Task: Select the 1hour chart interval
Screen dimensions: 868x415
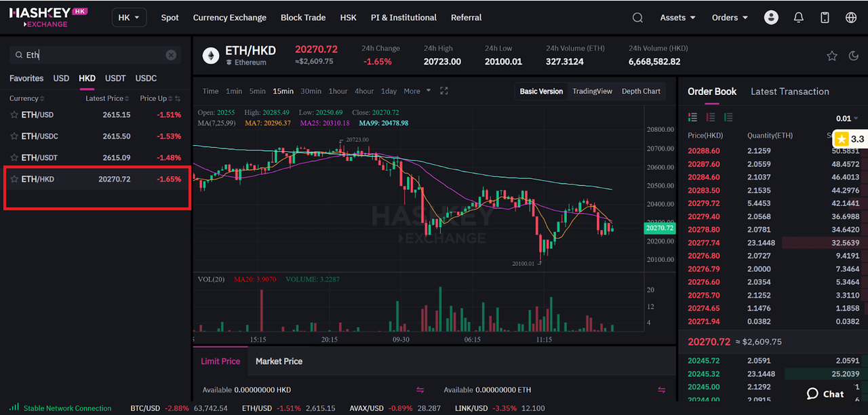Action: [x=338, y=91]
